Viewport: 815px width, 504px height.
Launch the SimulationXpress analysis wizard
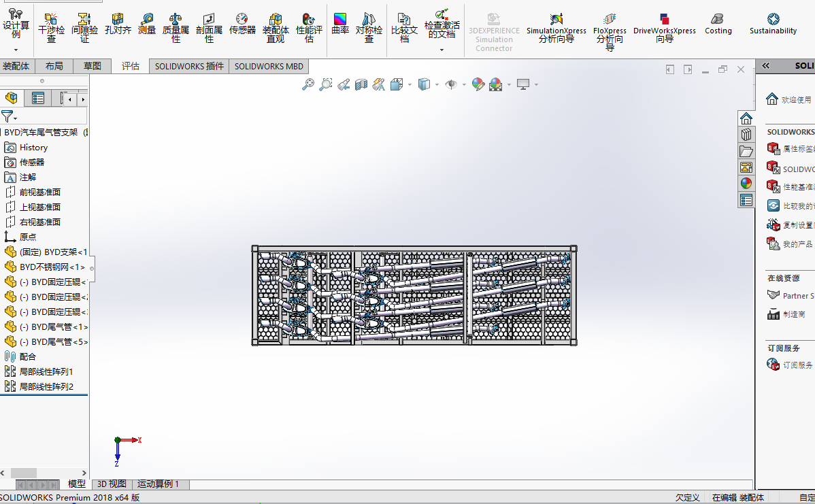coord(556,28)
